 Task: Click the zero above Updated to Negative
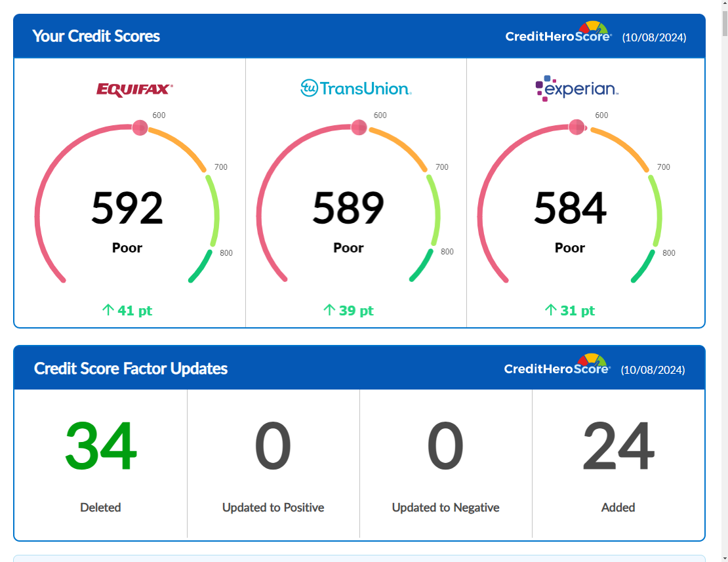coord(445,445)
